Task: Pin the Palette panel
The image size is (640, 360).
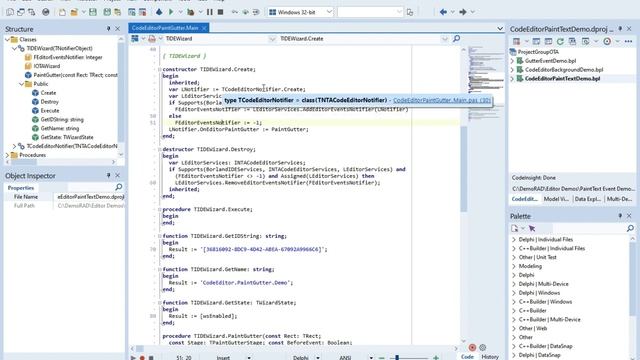Action: (x=620, y=216)
